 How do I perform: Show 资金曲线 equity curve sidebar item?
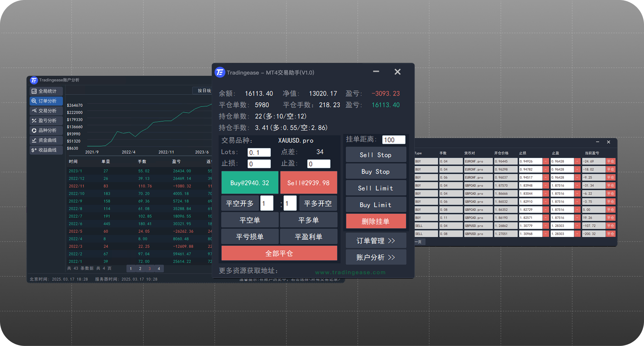pyautogui.click(x=46, y=140)
